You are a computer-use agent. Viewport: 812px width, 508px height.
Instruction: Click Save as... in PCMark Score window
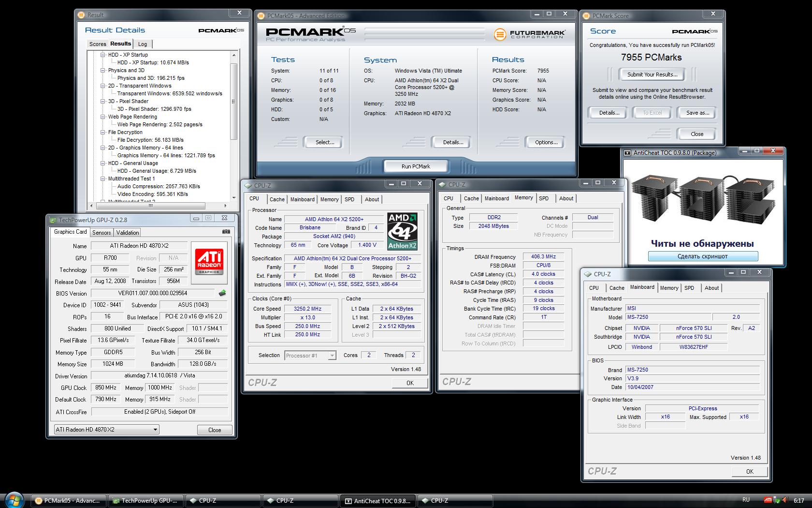698,113
